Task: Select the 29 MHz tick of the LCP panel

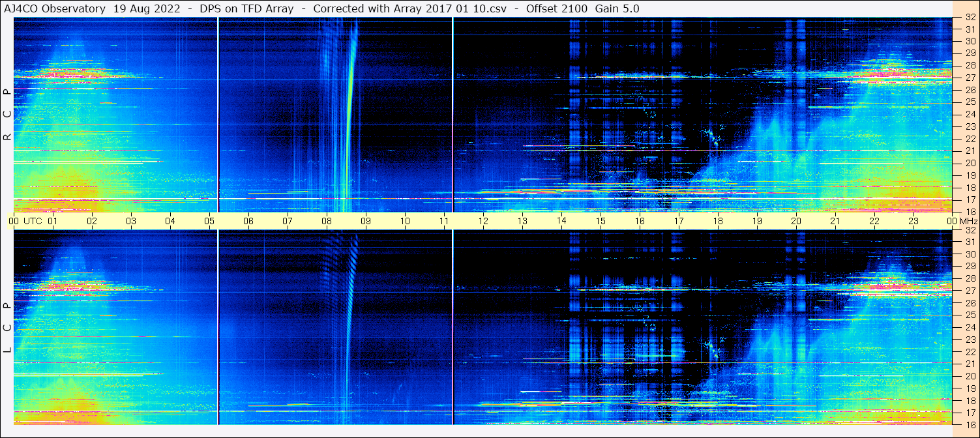Action: pyautogui.click(x=970, y=267)
